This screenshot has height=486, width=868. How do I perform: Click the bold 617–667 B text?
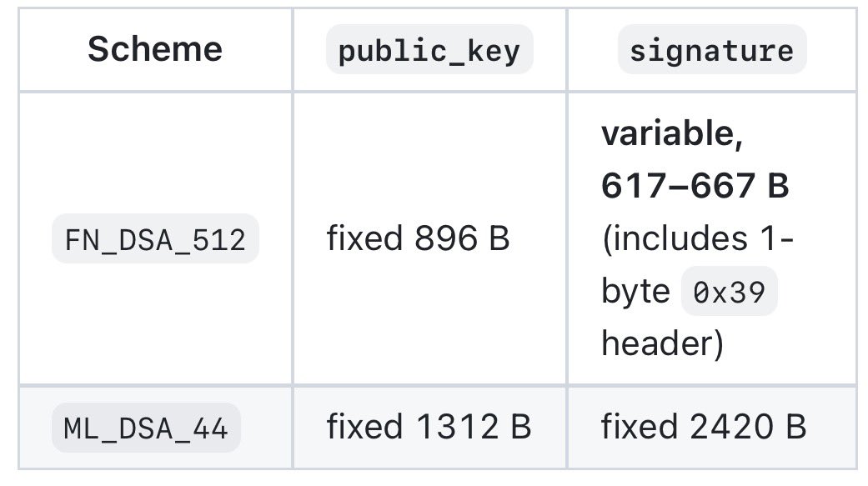tap(695, 185)
